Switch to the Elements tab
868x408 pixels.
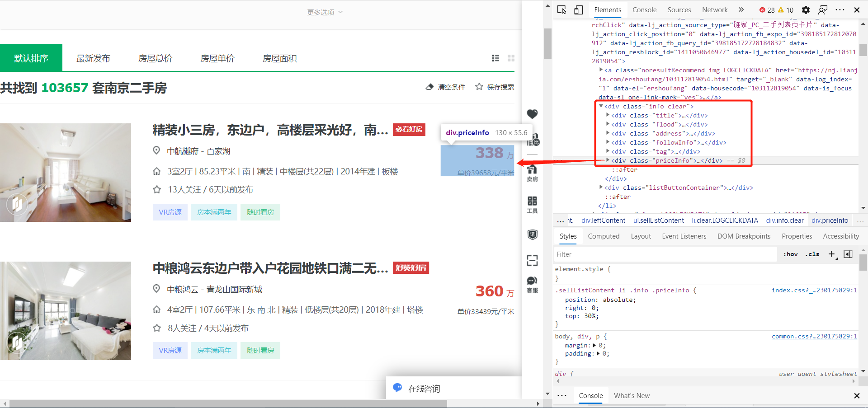[608, 10]
